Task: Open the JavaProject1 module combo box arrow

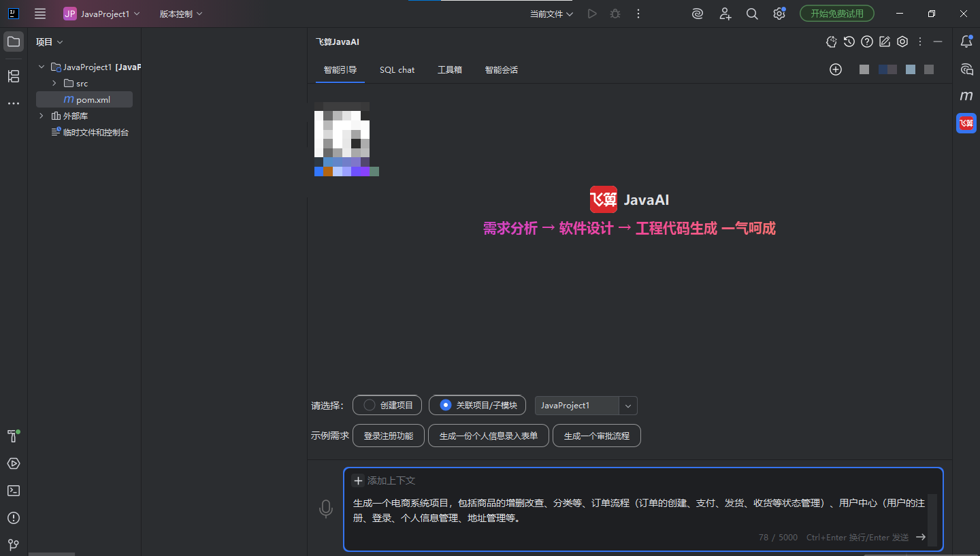Action: pyautogui.click(x=628, y=406)
